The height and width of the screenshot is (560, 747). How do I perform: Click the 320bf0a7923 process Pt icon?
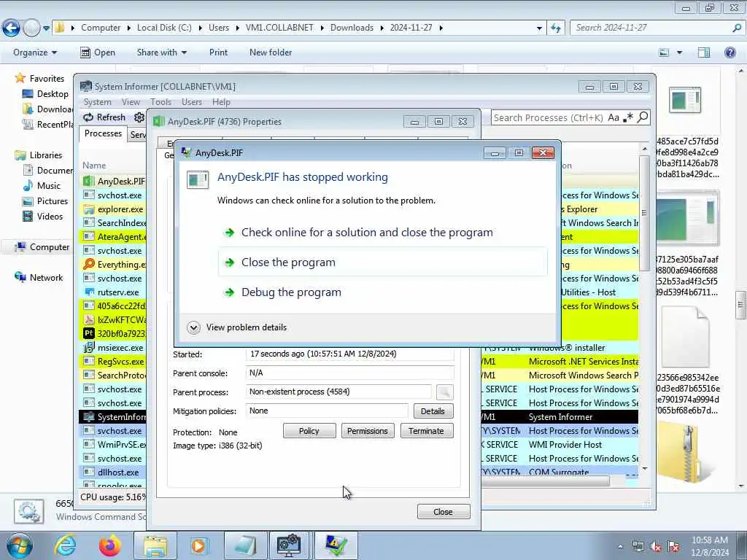[x=88, y=333]
